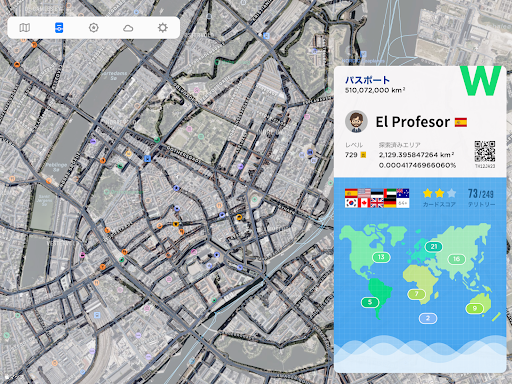Click the El Profesor avatar
Viewport: 512px width, 384px height.
[356, 122]
